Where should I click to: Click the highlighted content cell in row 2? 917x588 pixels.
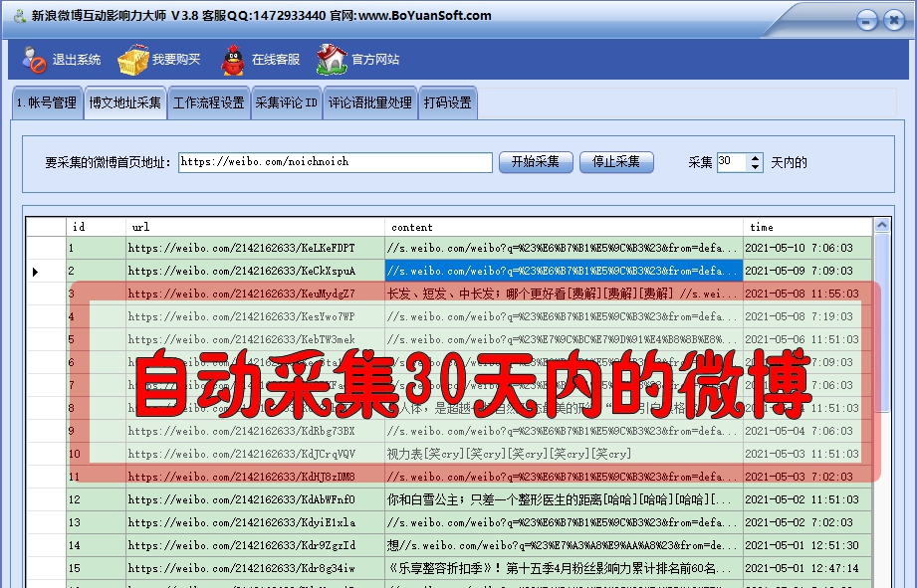(x=564, y=272)
